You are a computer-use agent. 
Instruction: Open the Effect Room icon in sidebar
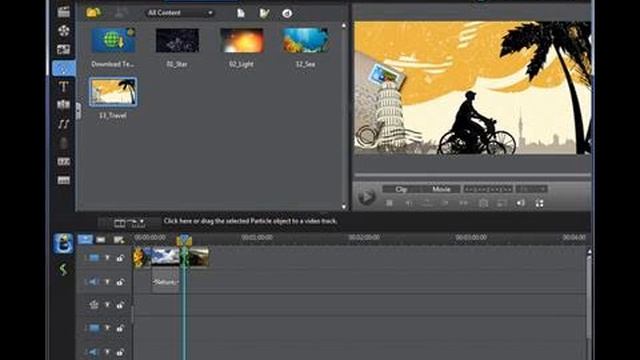coord(63,31)
